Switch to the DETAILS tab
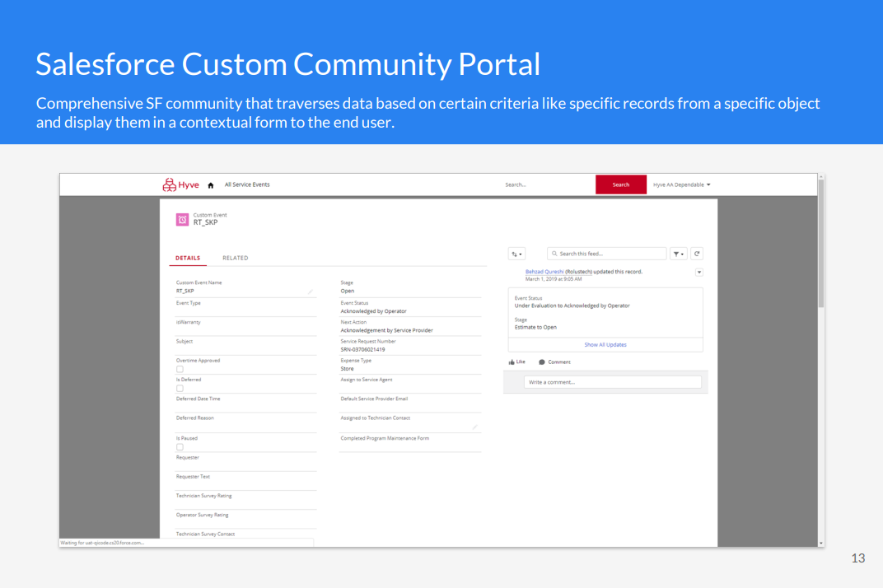Viewport: 883px width, 588px height. click(188, 258)
